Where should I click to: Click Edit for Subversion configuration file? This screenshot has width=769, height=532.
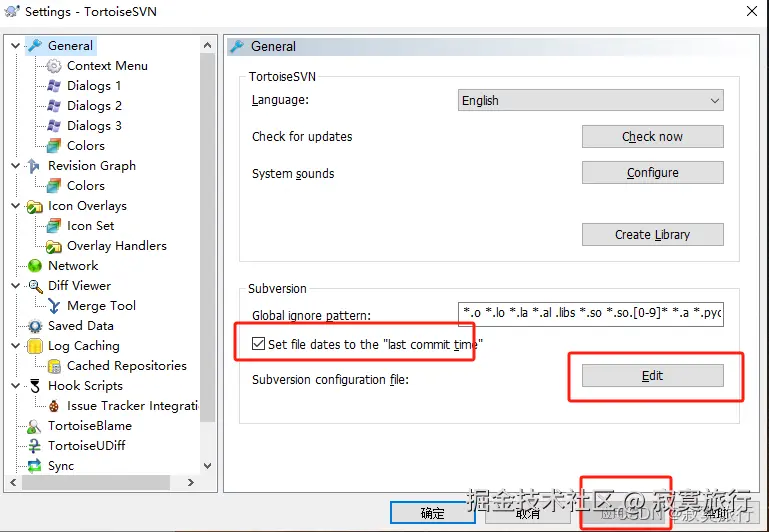click(x=652, y=376)
